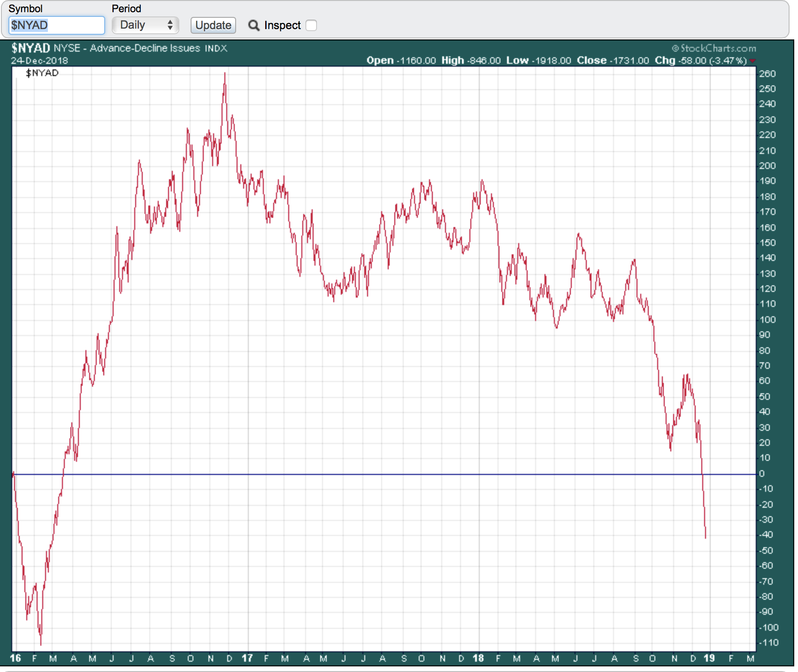Screen dimensions: 798x672
Task: Click the Open value -1160.00
Action: pos(417,61)
